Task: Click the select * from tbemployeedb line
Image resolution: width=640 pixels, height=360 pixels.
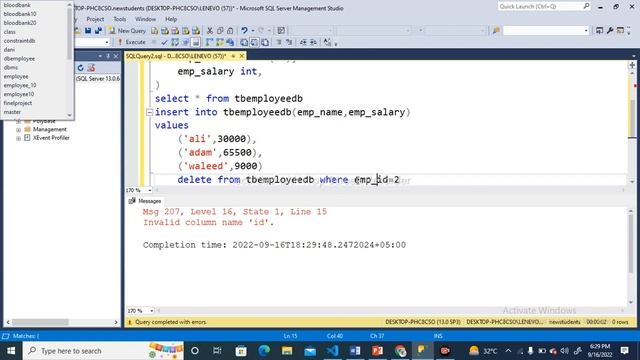Action: 229,98
